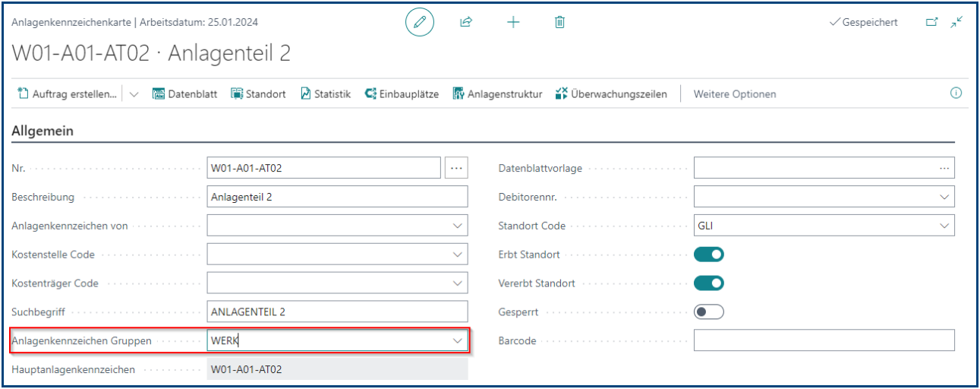980x389 pixels.
Task: Toggle the Vererbt Standort switch
Action: [709, 283]
